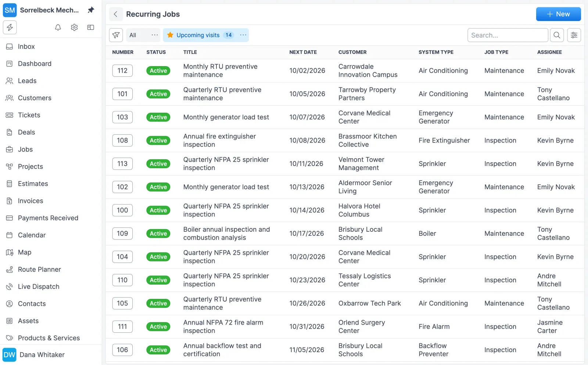
Task: Open the view options sliders icon
Action: (x=574, y=35)
